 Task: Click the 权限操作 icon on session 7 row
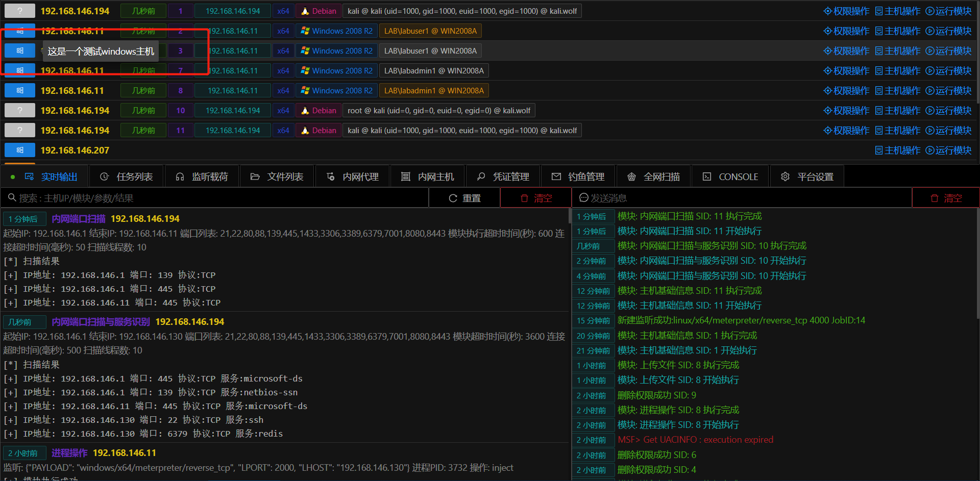(x=828, y=70)
